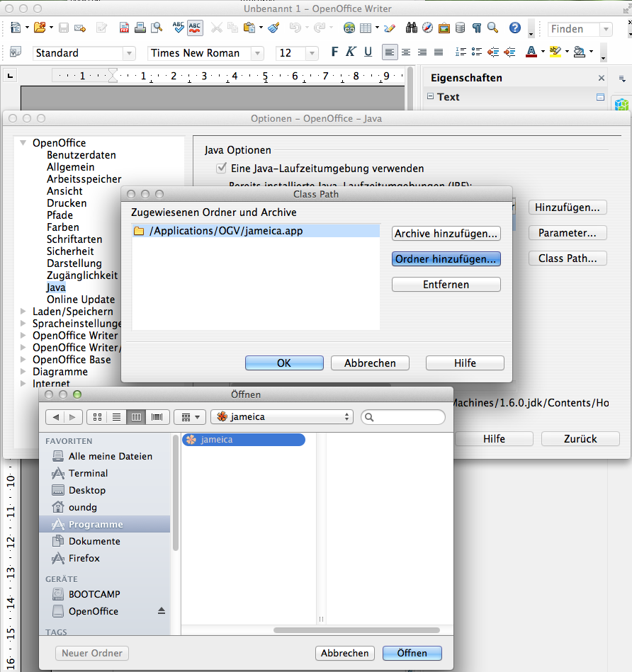
Task: Switch Öffnen dialog to Cover Flow view
Action: [157, 417]
